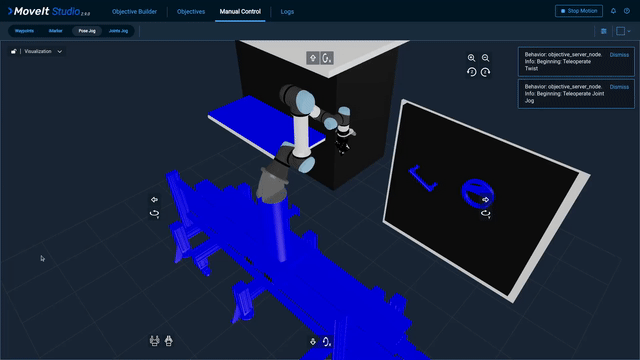Rotate with top rotation jog icon
This screenshot has height=360, width=640.
[327, 58]
